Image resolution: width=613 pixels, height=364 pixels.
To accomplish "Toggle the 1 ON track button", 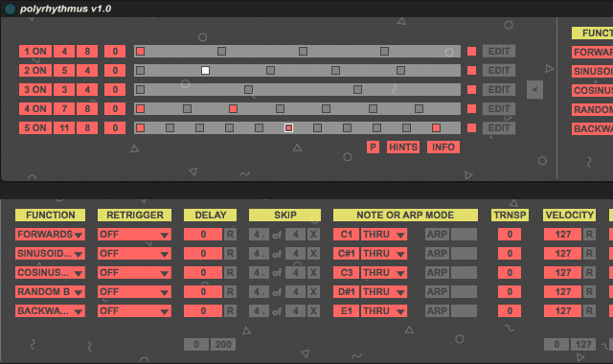I will click(x=35, y=51).
